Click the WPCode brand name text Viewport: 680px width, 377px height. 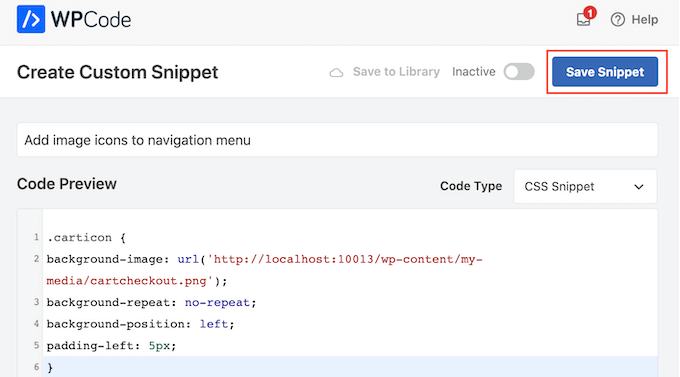(91, 20)
